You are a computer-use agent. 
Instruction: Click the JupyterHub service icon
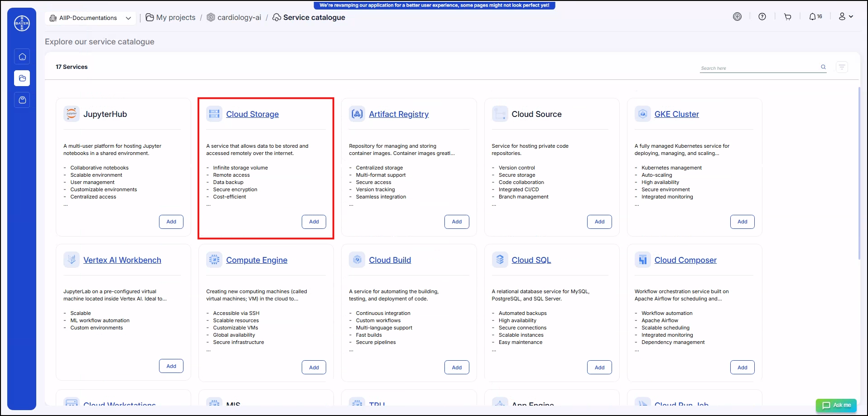pos(72,114)
